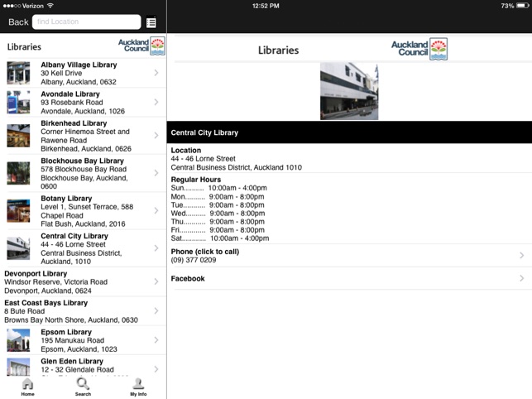This screenshot has height=399, width=532.
Task: Open the list view icon beside search
Action: (151, 22)
